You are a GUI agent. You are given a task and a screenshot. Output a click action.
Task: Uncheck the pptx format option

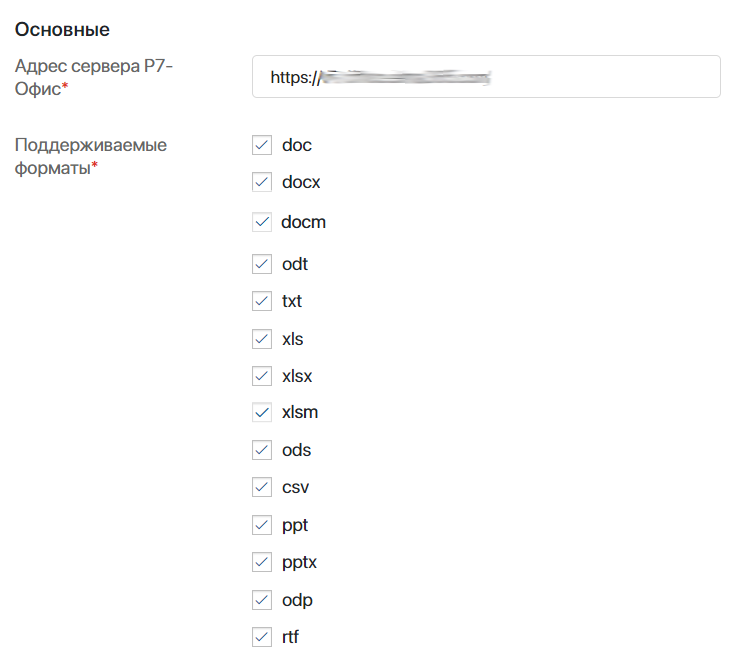(x=262, y=562)
